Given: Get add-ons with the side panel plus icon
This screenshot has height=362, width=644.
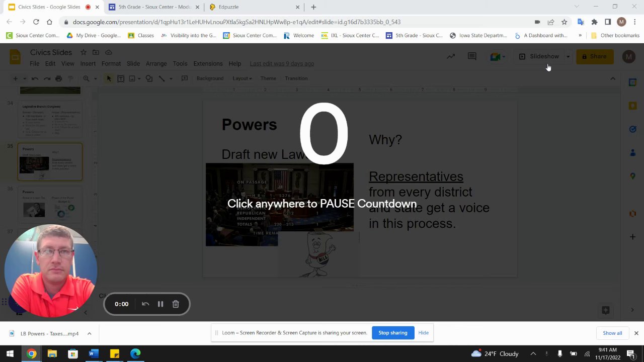Looking at the screenshot, I should click(632, 237).
